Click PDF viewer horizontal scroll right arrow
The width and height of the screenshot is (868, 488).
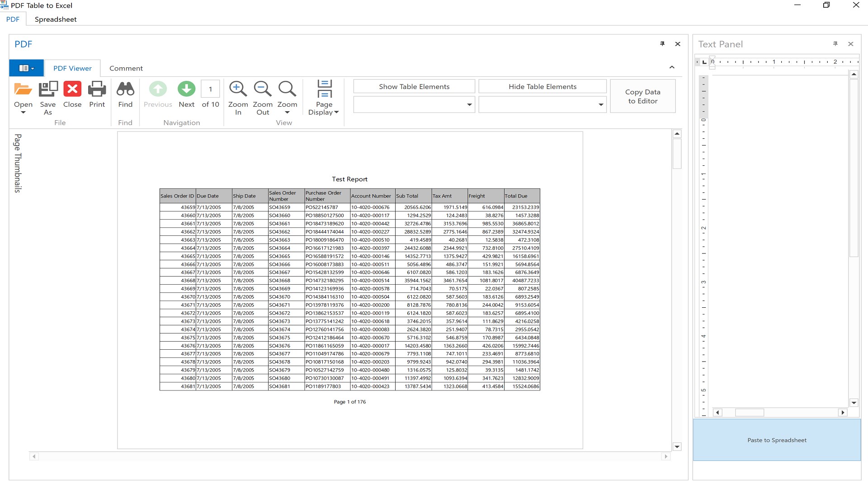tap(665, 456)
